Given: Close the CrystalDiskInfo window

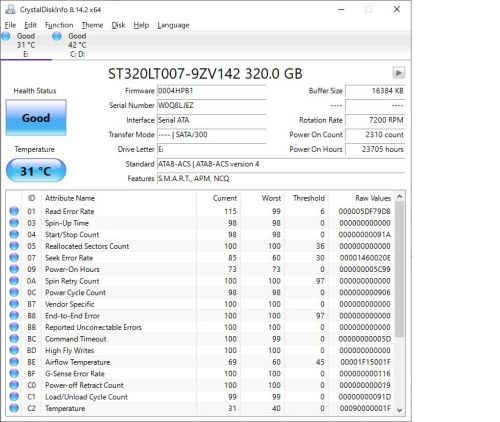Looking at the screenshot, I should pos(397,9).
